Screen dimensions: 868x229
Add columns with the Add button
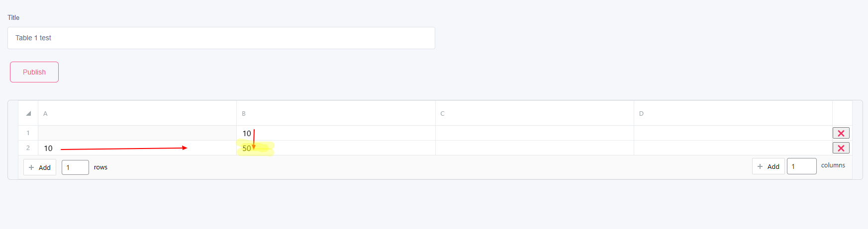tap(769, 166)
